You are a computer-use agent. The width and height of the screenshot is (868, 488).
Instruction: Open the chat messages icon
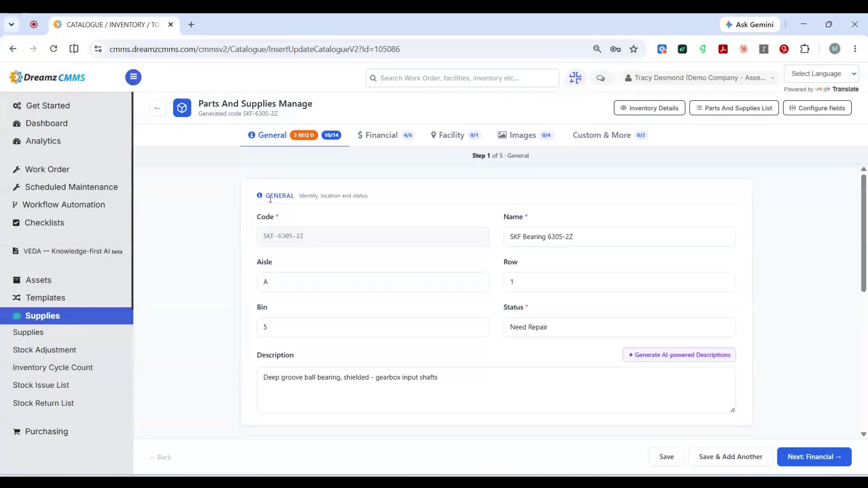tap(600, 78)
